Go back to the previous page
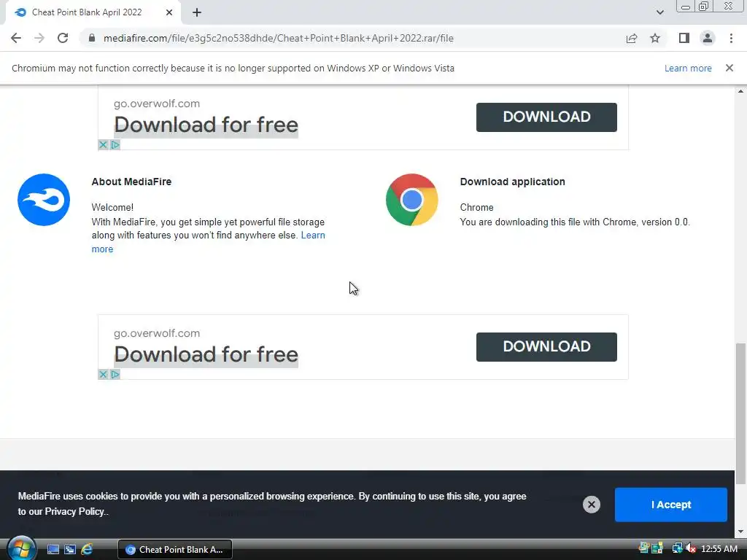 pos(16,38)
